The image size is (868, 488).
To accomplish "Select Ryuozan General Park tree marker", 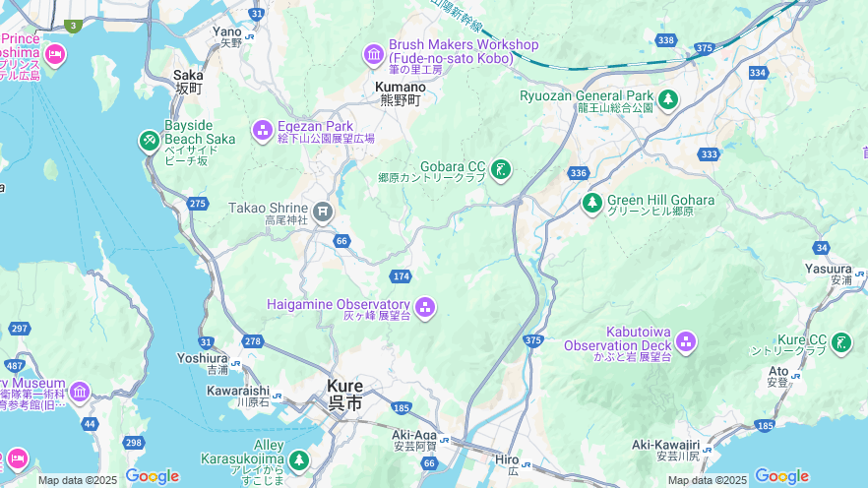I will point(668,100).
